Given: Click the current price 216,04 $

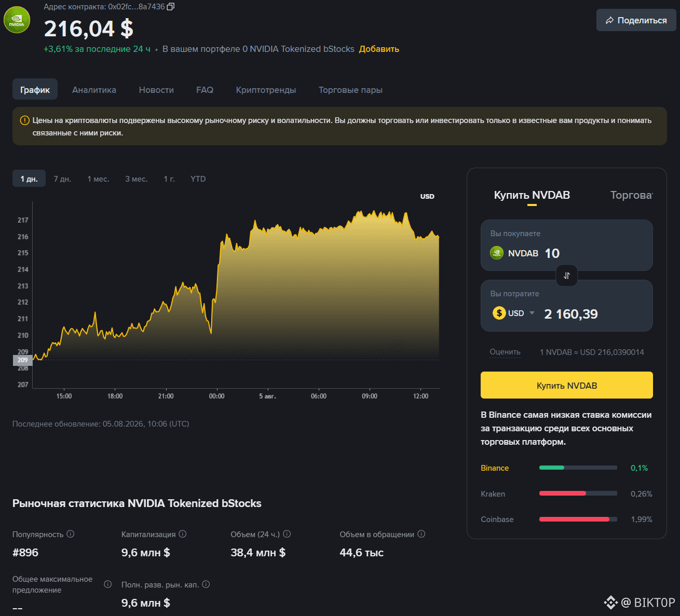Looking at the screenshot, I should point(89,29).
